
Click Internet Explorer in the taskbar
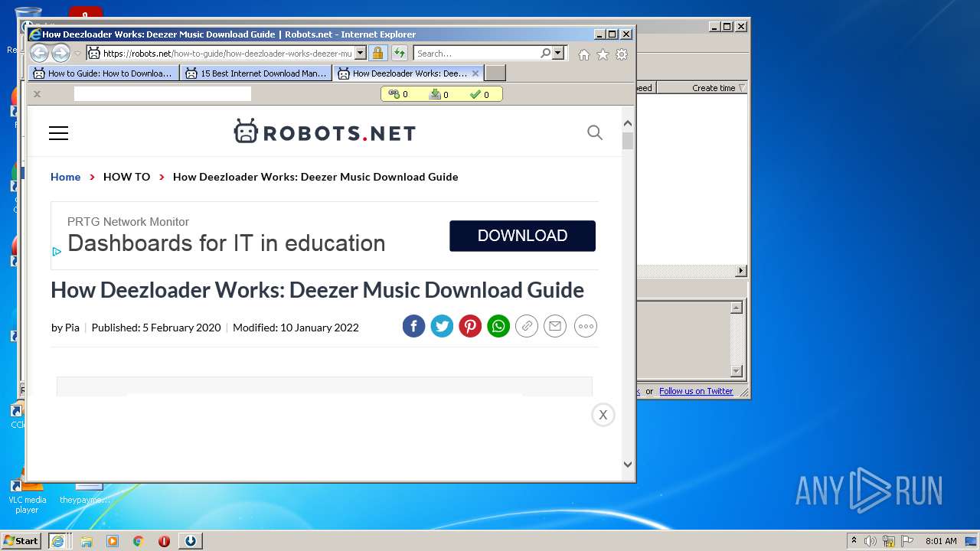[x=57, y=540]
